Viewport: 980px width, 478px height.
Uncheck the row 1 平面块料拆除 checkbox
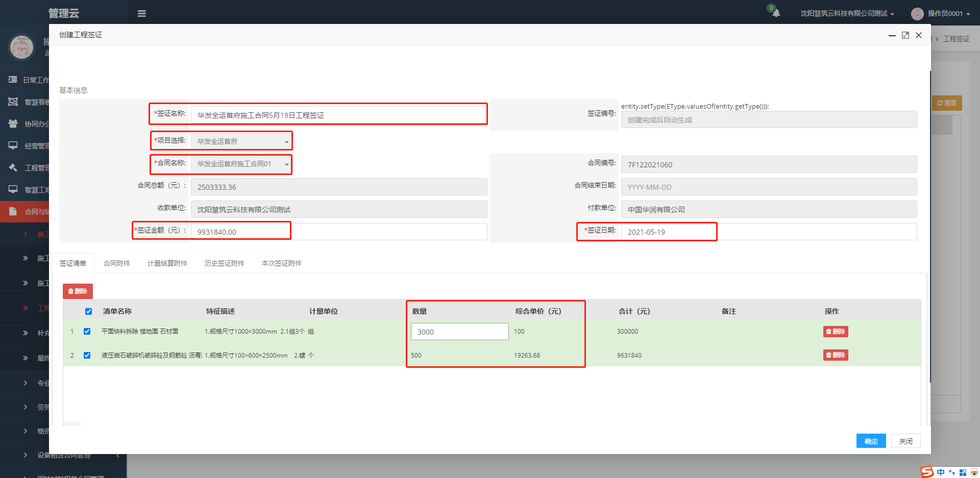[x=87, y=332]
